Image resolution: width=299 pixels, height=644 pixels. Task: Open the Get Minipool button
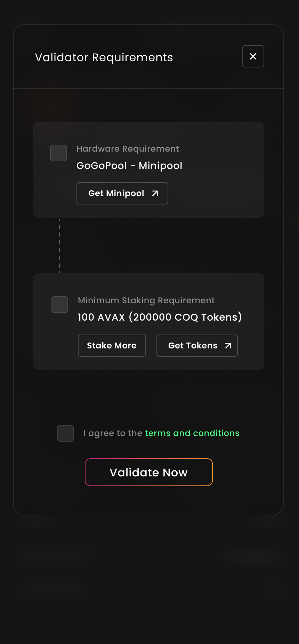pyautogui.click(x=122, y=193)
